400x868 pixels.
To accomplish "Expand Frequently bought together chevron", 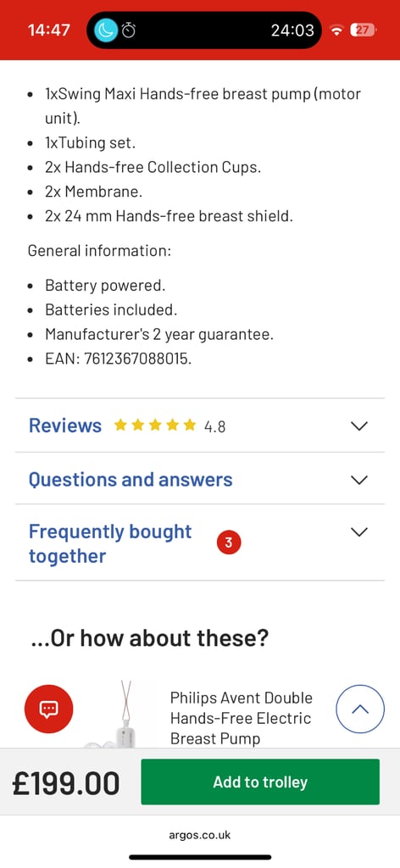I will click(359, 532).
